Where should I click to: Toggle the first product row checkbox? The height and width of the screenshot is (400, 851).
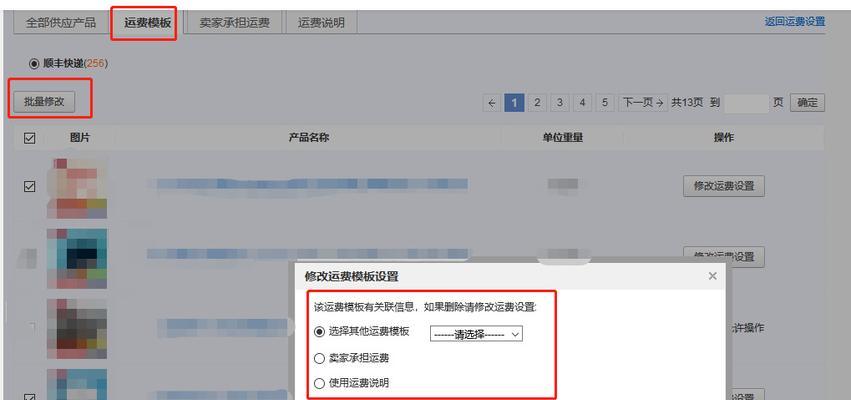[x=30, y=186]
